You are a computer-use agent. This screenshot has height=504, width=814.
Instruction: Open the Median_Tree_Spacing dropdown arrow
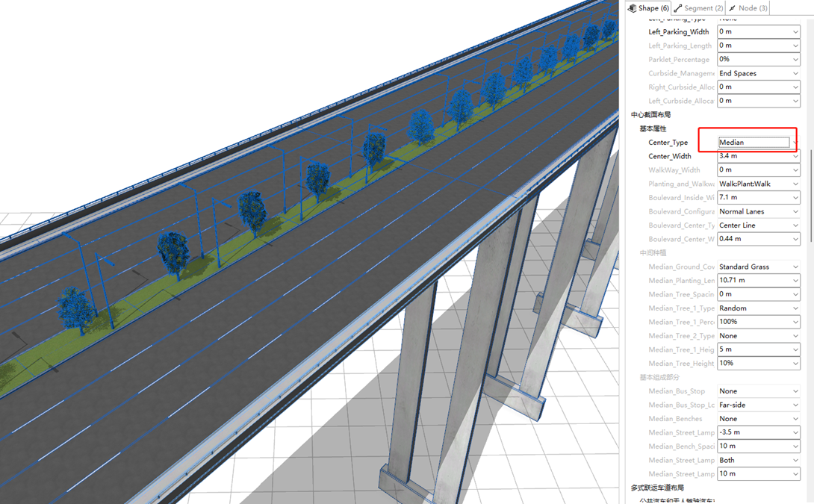pos(795,294)
